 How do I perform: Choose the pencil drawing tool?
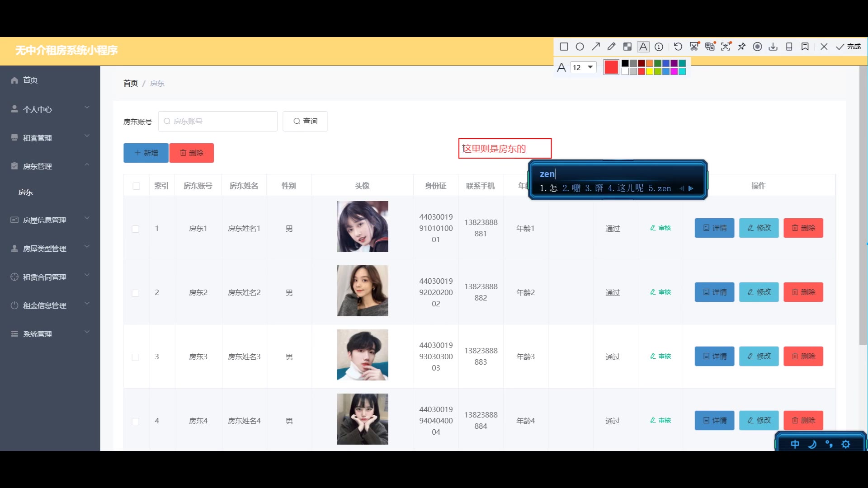coord(611,47)
